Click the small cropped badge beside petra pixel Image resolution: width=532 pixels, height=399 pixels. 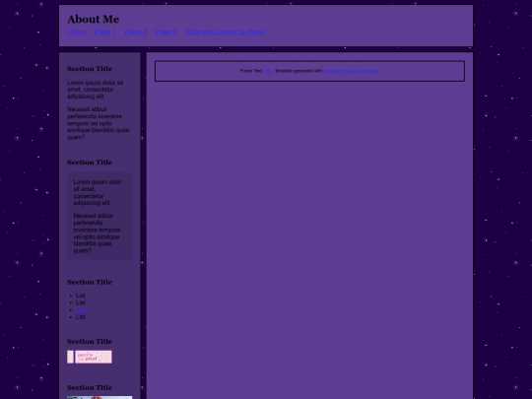(70, 357)
